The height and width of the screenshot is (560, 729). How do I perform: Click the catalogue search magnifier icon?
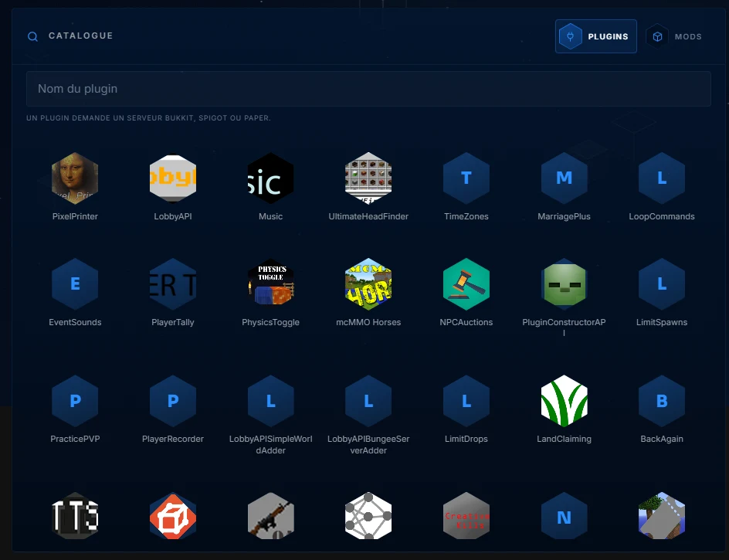pos(32,36)
